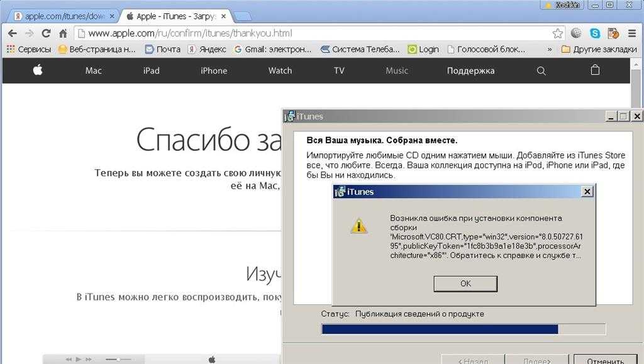The image size is (644, 364).
Task: Click the Chrome back arrow
Action: pos(13,33)
